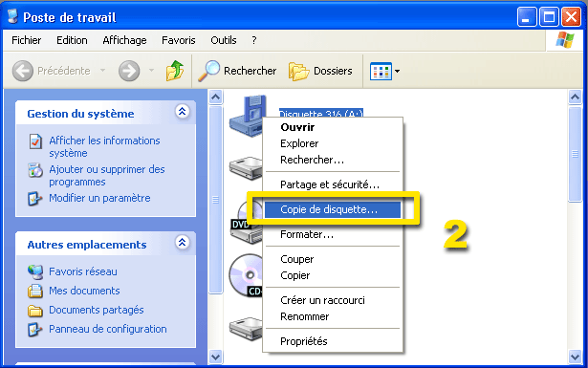Screen dimensions: 588x368
Task: Open Panneau de configuration link
Action: (108, 329)
